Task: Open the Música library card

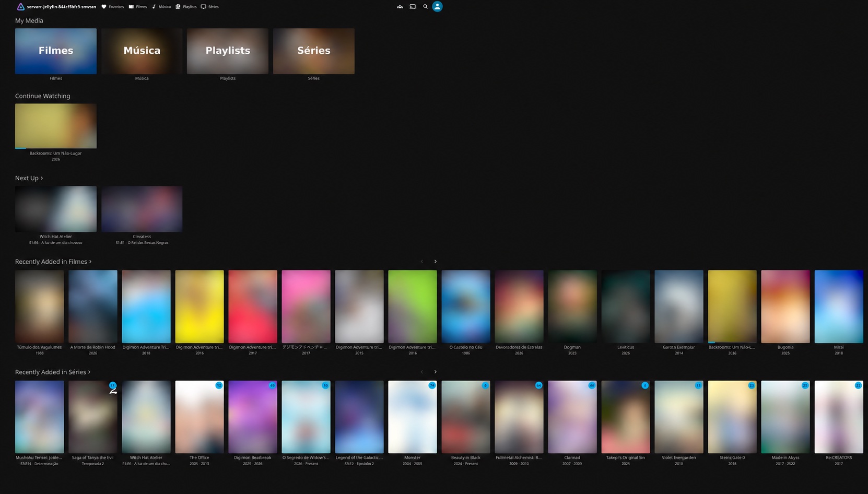Action: click(142, 51)
